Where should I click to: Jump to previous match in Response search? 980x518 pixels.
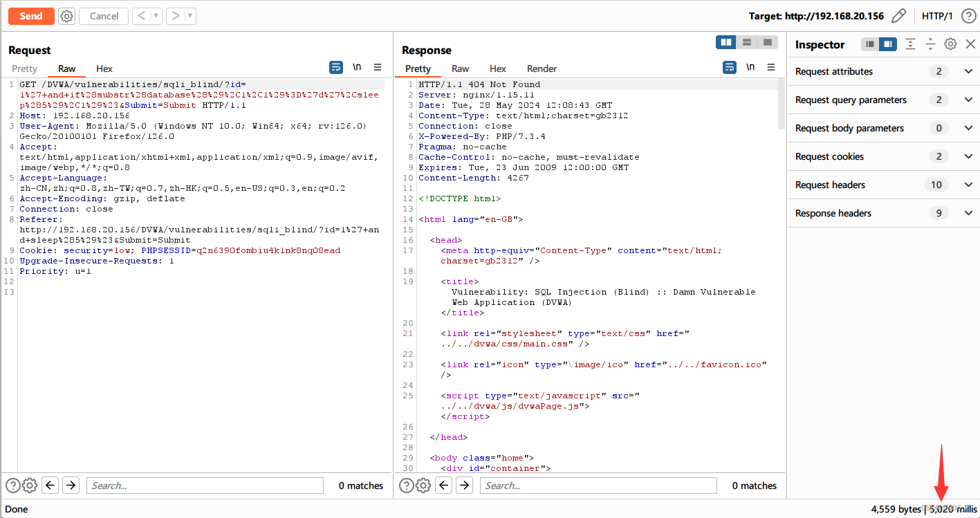pos(444,485)
